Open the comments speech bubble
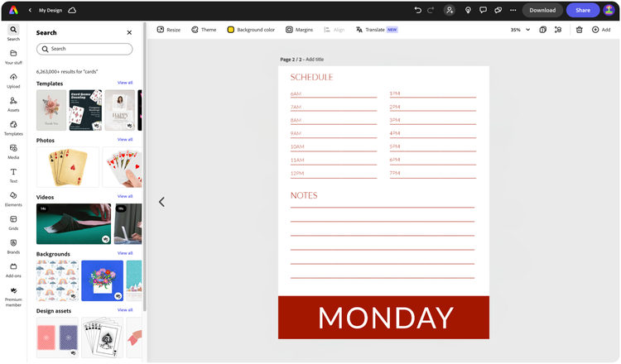The image size is (621, 364). pyautogui.click(x=483, y=10)
